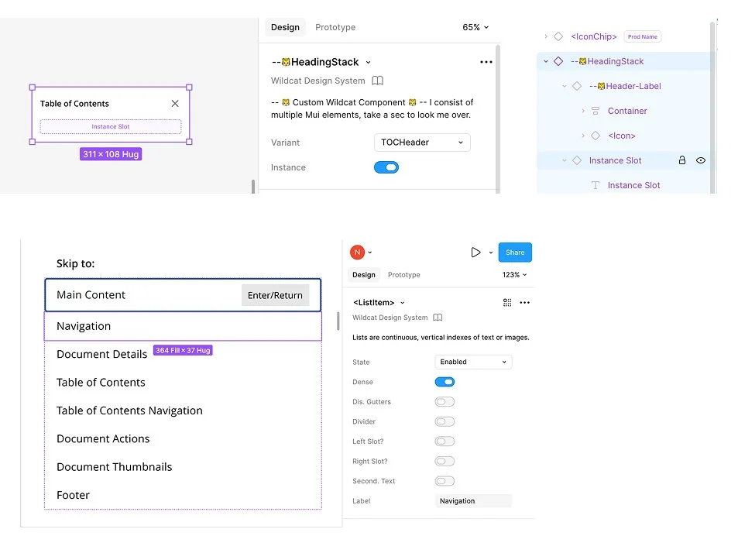Open the HeadingStack ellipsis options menu
This screenshot has width=738, height=560.
[486, 62]
